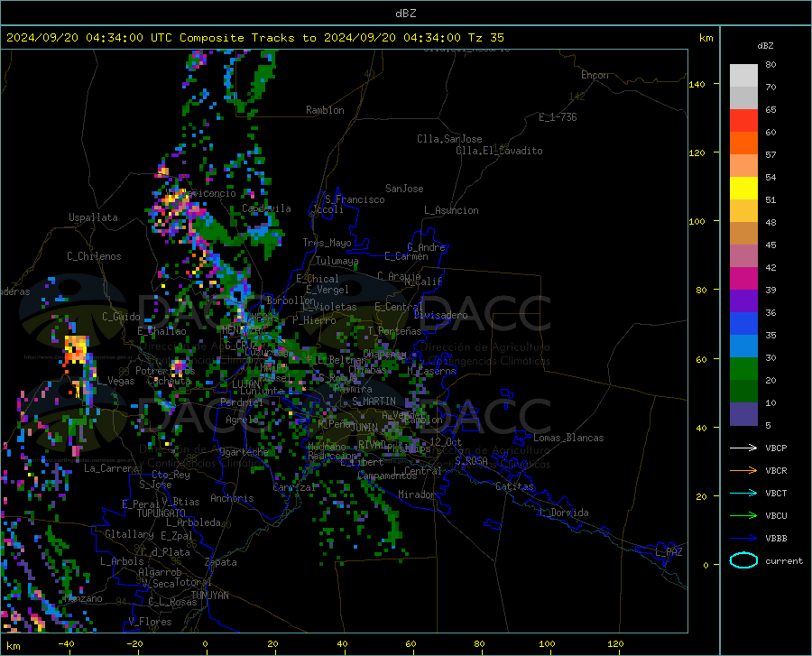Screen dimensions: 812x656
Task: Click the Tulumaya label
Action: [x=337, y=261]
